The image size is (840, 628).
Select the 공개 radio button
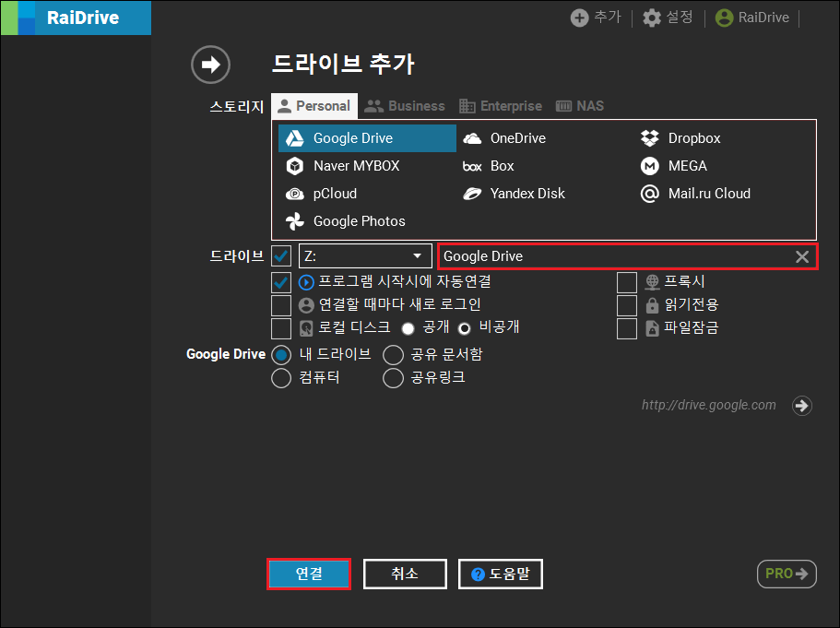pos(408,328)
